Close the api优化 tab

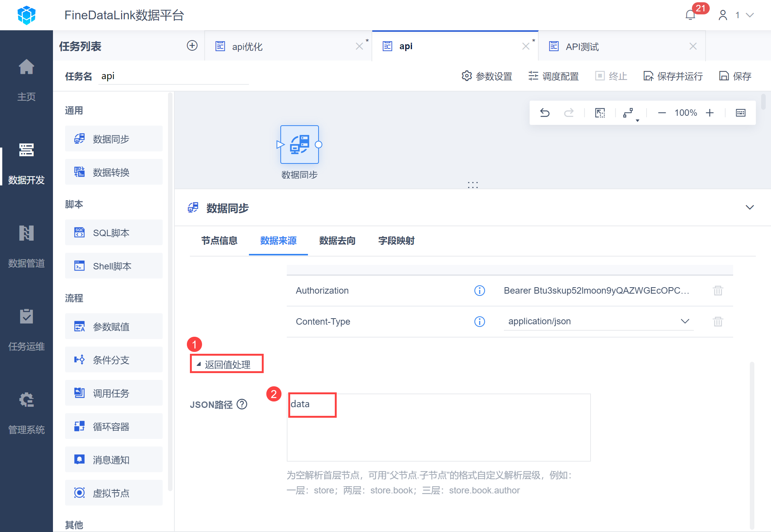tap(359, 46)
